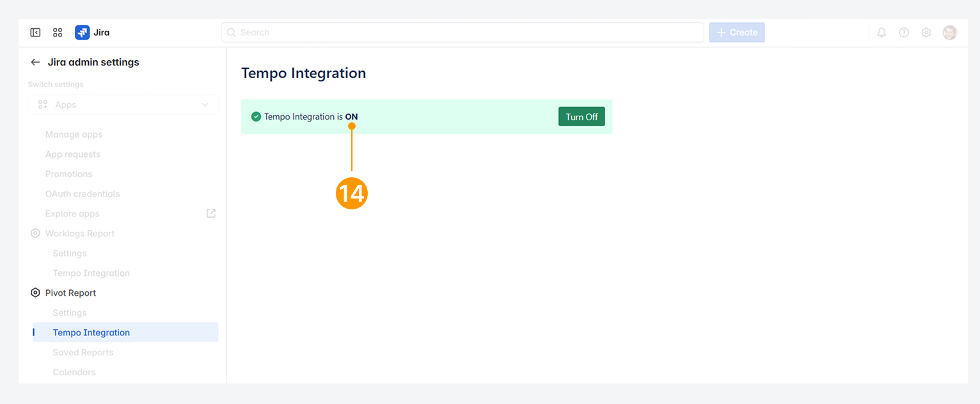Open Manage apps
Viewport: 980px width, 404px height.
click(x=74, y=134)
